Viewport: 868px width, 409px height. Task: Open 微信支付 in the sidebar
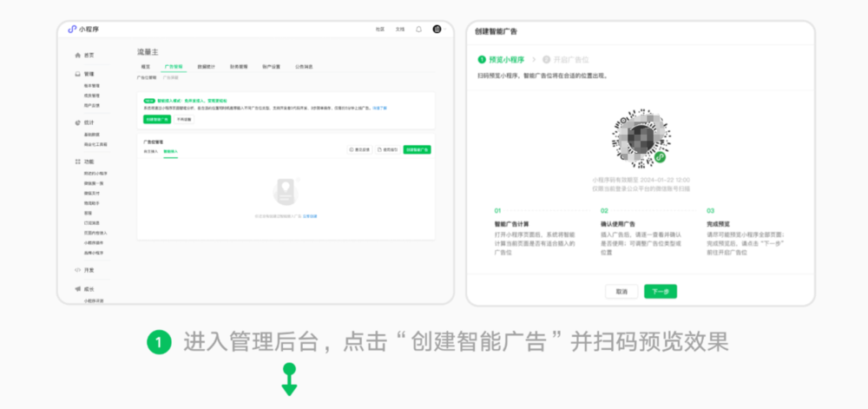coord(92,193)
